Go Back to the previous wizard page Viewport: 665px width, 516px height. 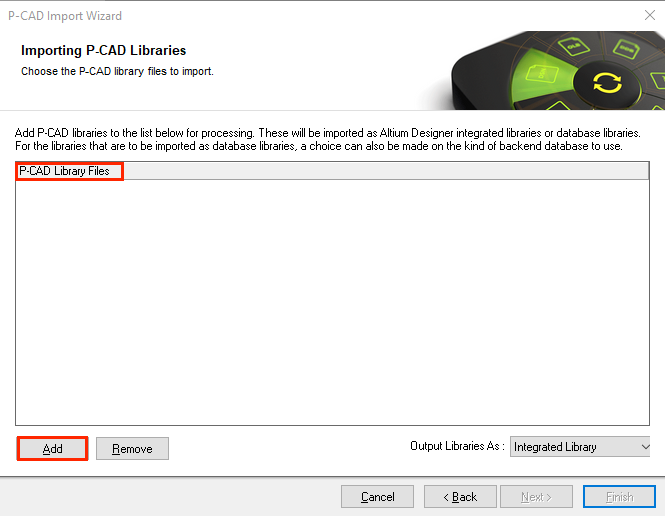[x=460, y=496]
